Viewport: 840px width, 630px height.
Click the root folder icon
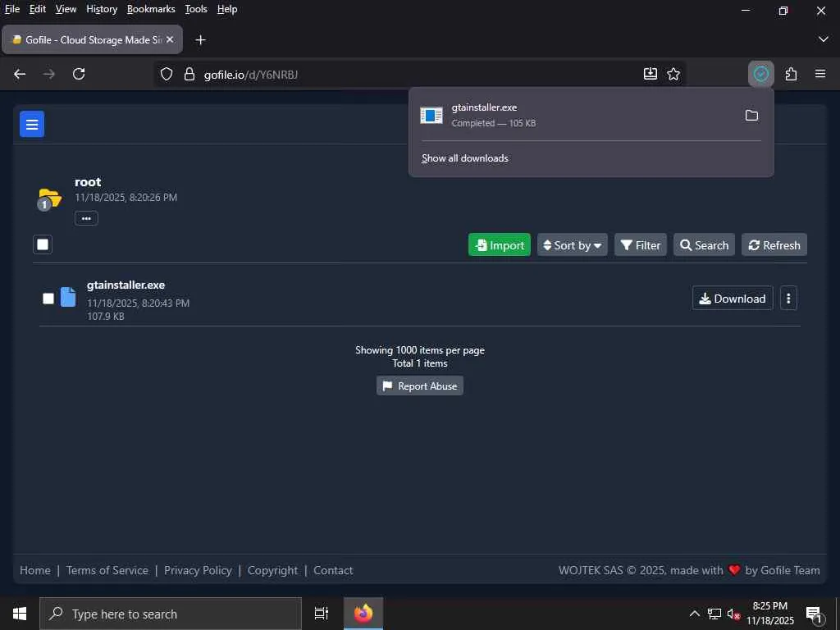pos(49,199)
